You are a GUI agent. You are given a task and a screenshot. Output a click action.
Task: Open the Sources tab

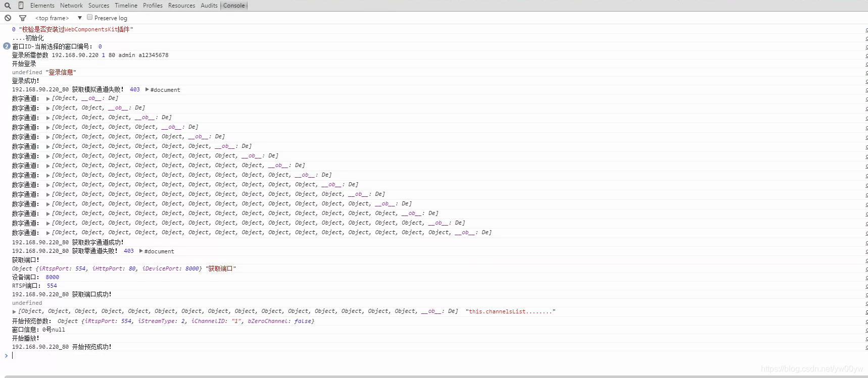(99, 6)
